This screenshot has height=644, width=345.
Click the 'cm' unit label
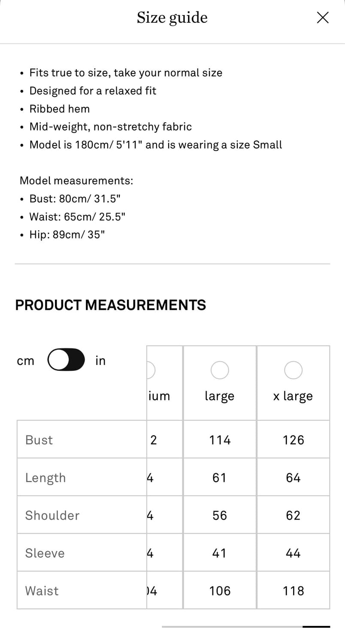[x=25, y=361]
